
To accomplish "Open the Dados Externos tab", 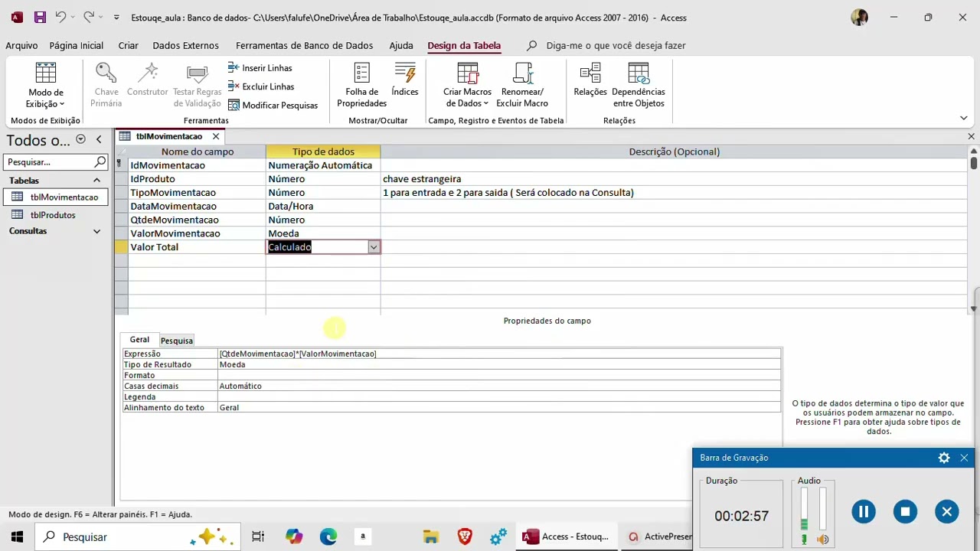I will pyautogui.click(x=185, y=45).
